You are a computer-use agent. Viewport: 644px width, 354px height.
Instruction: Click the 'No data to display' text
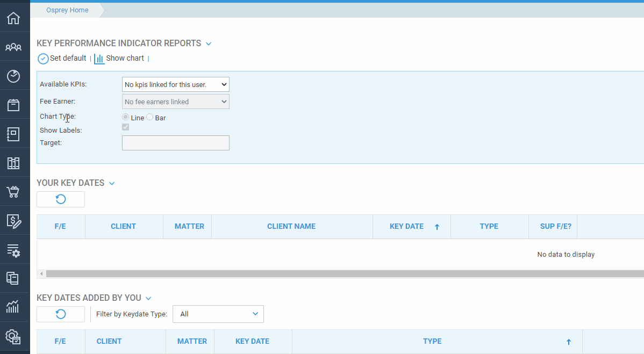click(566, 254)
